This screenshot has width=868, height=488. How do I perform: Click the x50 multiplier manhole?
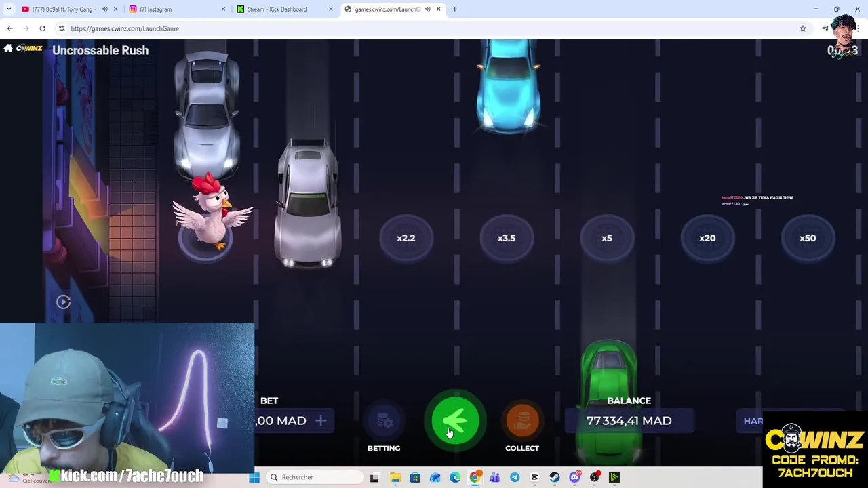[x=808, y=238]
